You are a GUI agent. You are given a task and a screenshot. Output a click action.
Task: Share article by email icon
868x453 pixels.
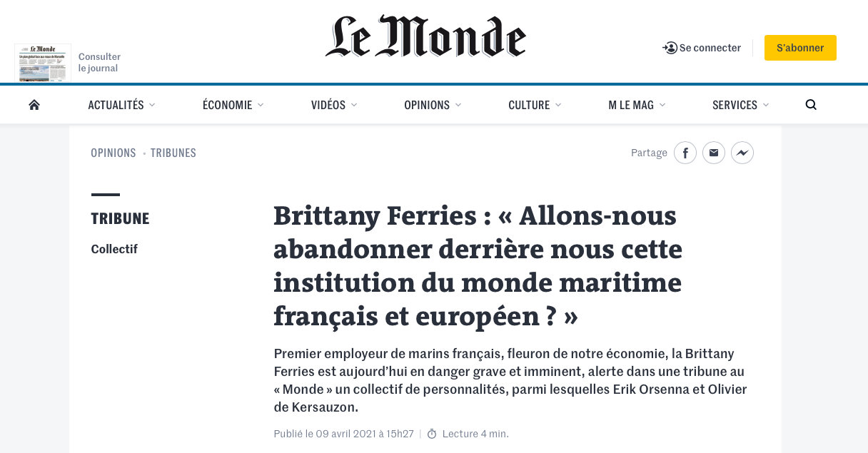coord(714,153)
